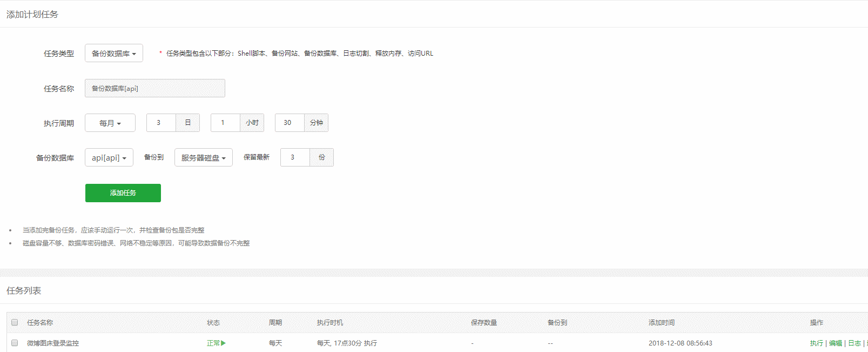
Task: Click the 任务类型 hint text about Shell脚本
Action: [296, 53]
